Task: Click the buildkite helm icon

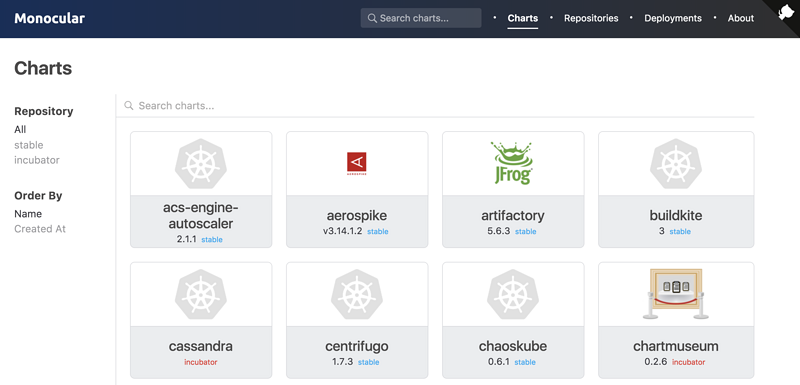Action: click(676, 164)
